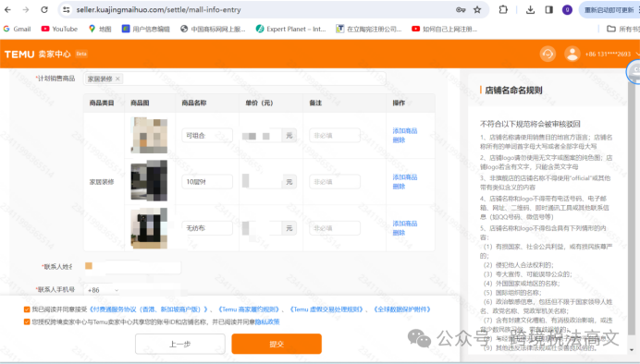Image resolution: width=640 pixels, height=364 pixels.
Task: Select the address bar URL
Action: click(x=158, y=10)
